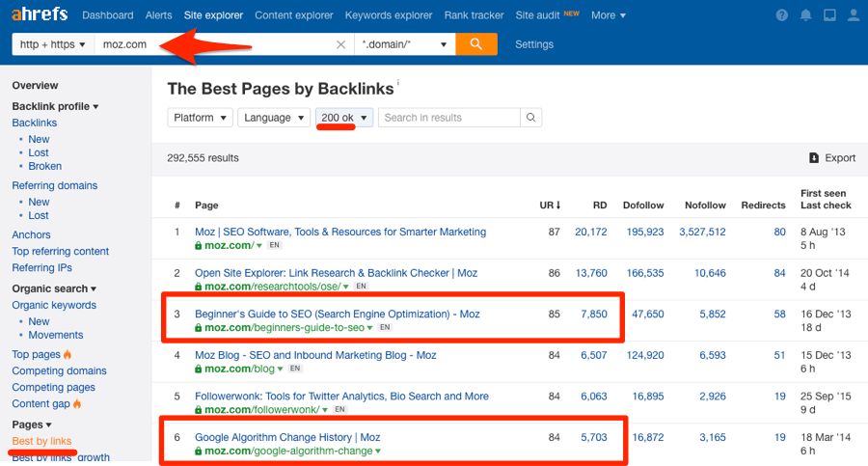The height and width of the screenshot is (466, 868).
Task: Open Referring domains in the sidebar
Action: 55,185
